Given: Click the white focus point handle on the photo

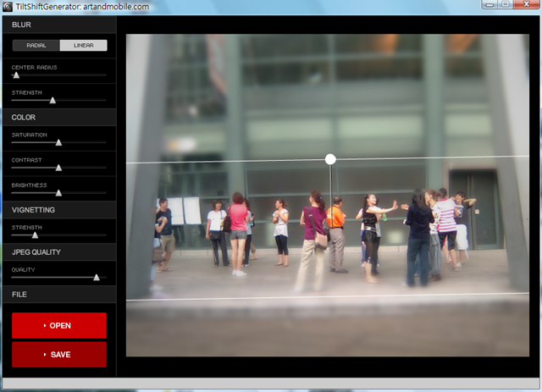Looking at the screenshot, I should point(330,159).
